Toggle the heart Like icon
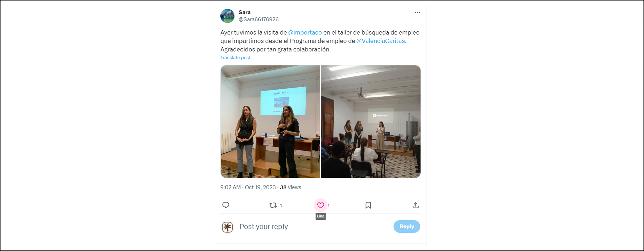The image size is (644, 251). [320, 205]
